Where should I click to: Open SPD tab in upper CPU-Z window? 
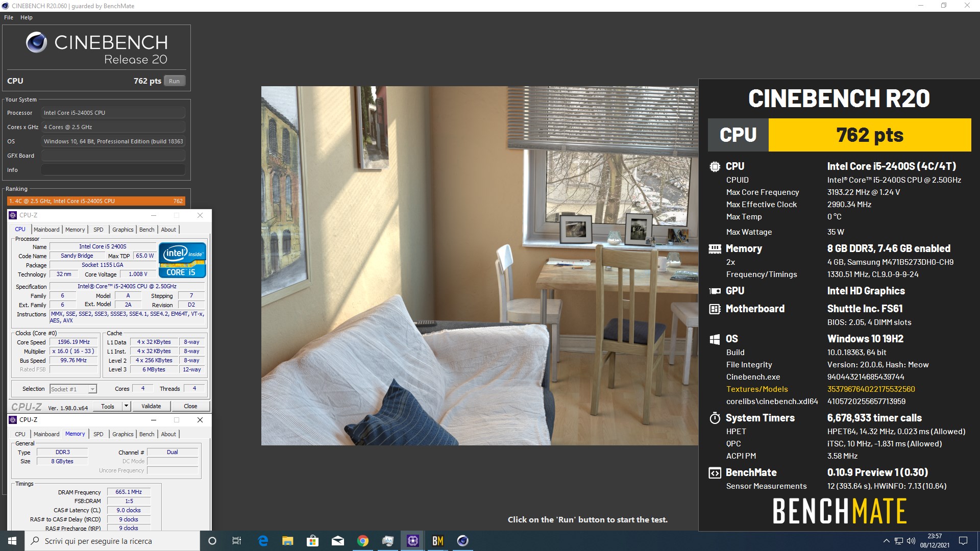(99, 230)
